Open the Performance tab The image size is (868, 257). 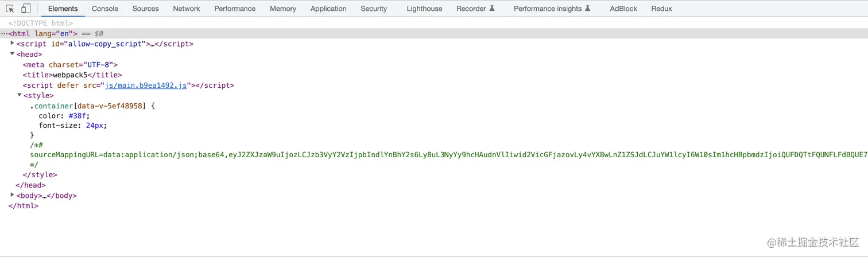click(235, 9)
